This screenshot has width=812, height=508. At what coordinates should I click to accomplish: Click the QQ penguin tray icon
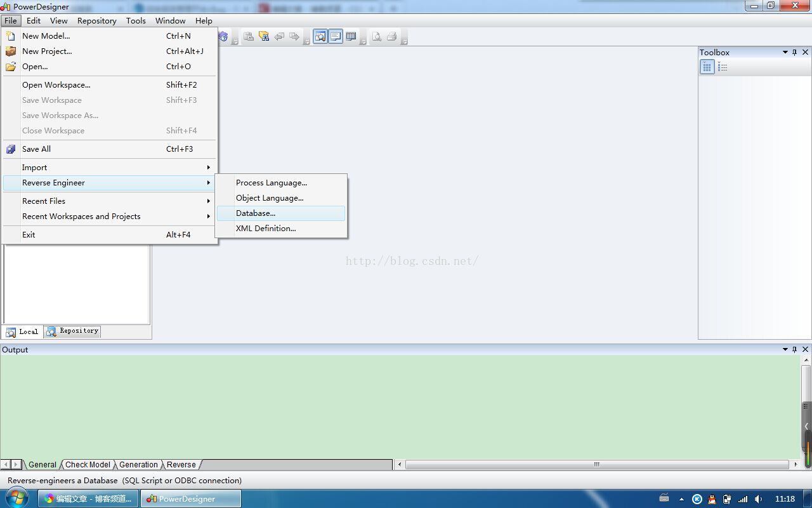click(712, 499)
